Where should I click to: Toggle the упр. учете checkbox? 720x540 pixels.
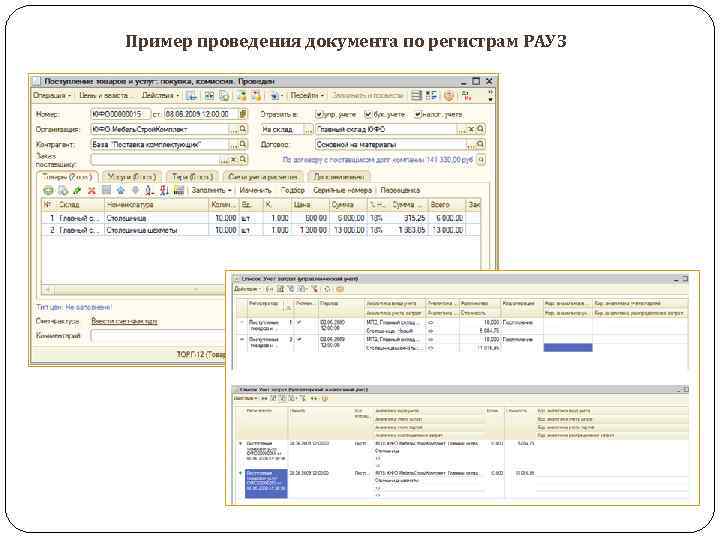[x=319, y=114]
